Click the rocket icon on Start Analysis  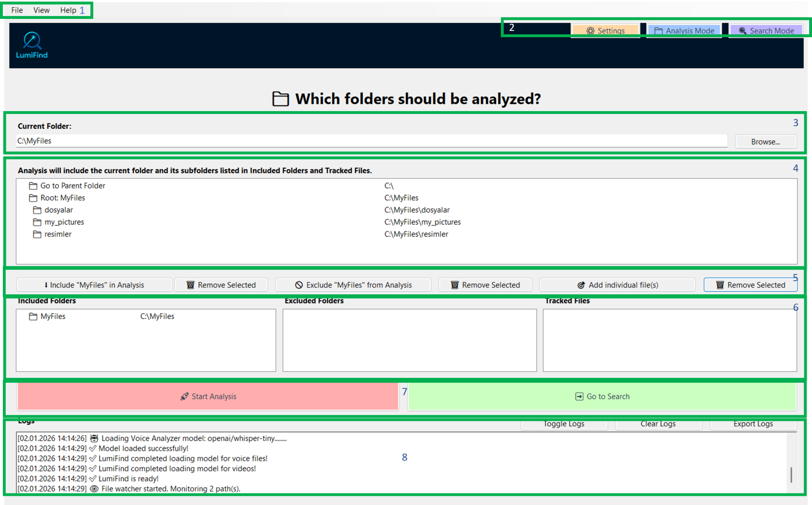pos(184,396)
